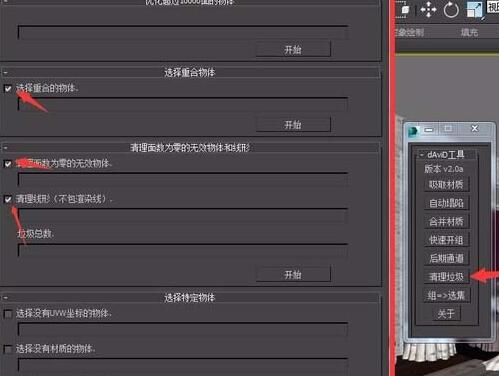Toggle the 选择重合的物体 checkbox

[8, 89]
